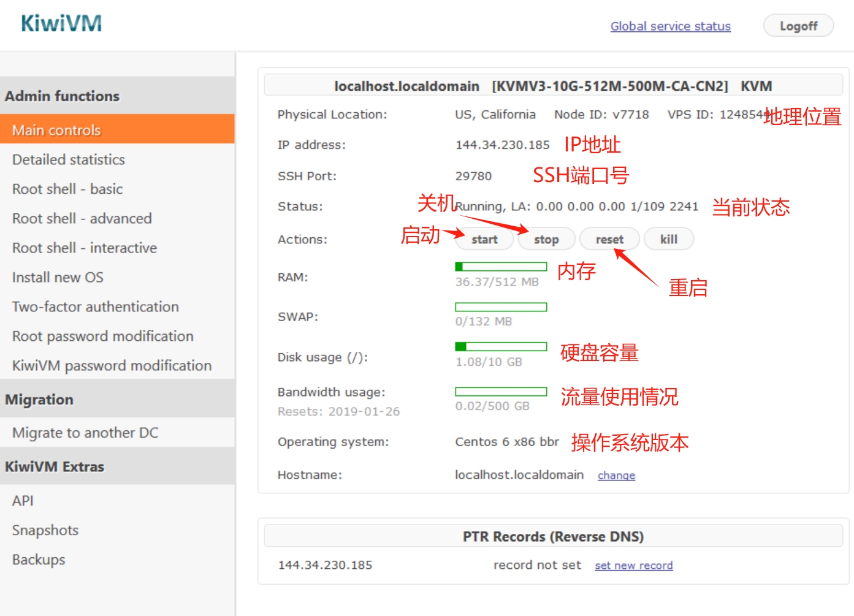Click the Bandwidth usage bar

(x=501, y=392)
